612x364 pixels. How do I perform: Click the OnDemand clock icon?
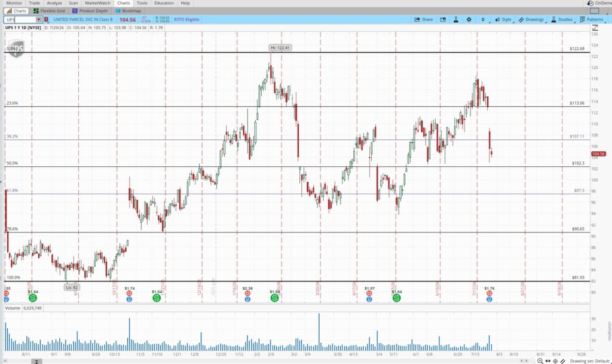590,3
